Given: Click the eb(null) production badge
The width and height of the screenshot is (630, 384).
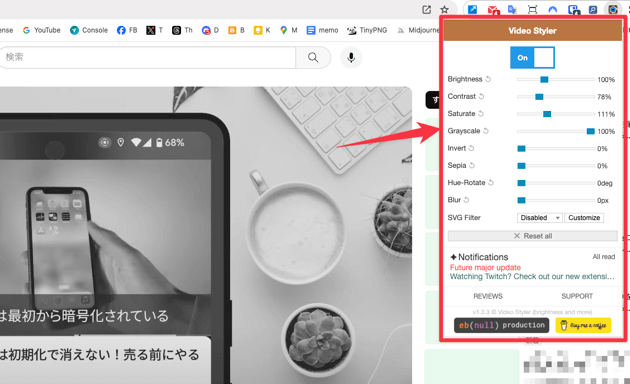Looking at the screenshot, I should (x=501, y=325).
